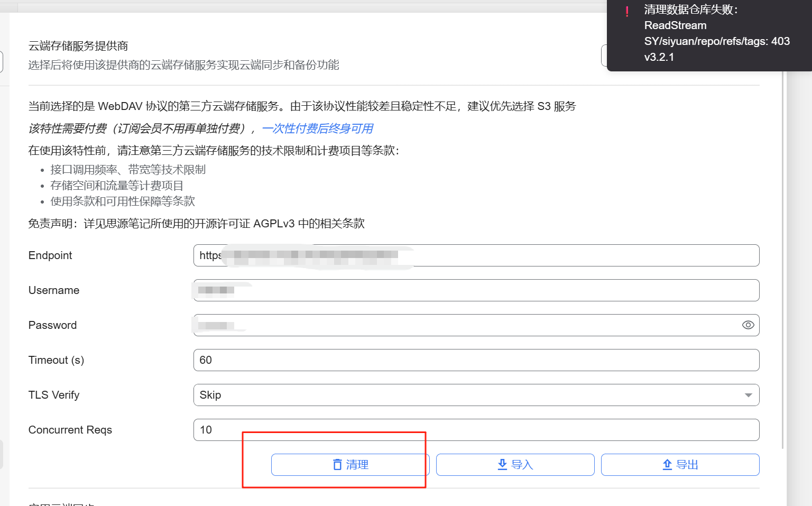Open the 一次性付费后终身可用 link

coord(318,128)
